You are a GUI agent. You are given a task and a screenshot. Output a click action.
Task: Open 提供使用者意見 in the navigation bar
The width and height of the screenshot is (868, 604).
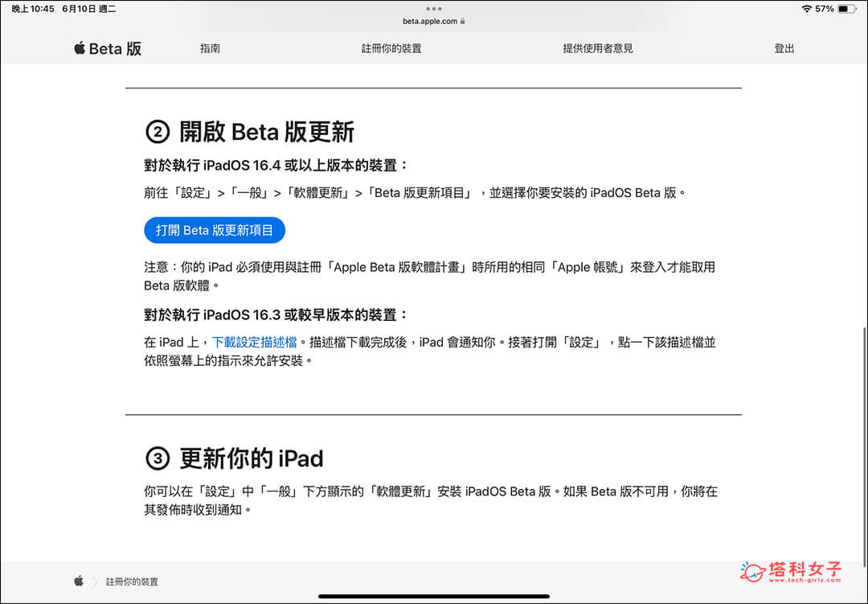tap(598, 48)
